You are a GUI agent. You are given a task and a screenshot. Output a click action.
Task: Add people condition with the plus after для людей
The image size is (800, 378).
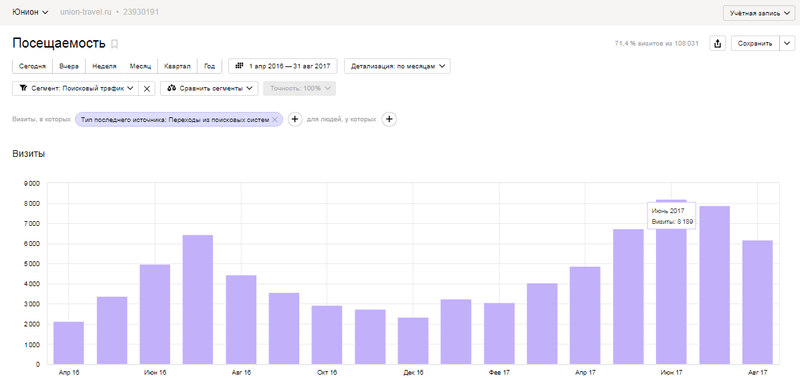(x=389, y=119)
